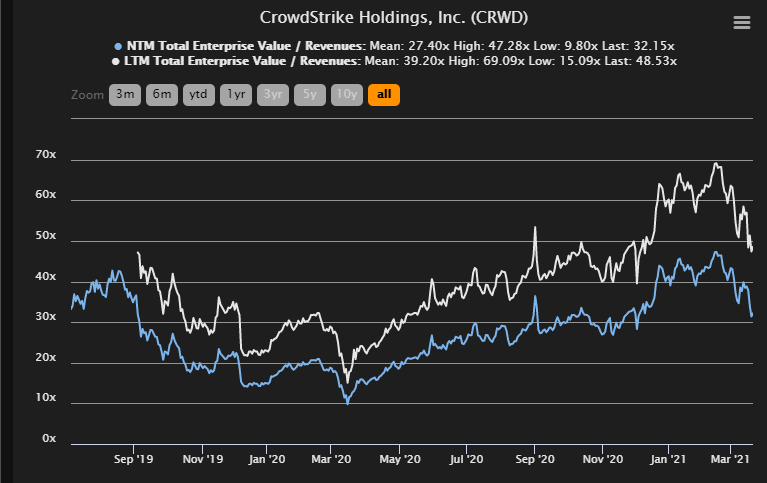
Task: Click the 10x axis label
Action: tap(45, 397)
